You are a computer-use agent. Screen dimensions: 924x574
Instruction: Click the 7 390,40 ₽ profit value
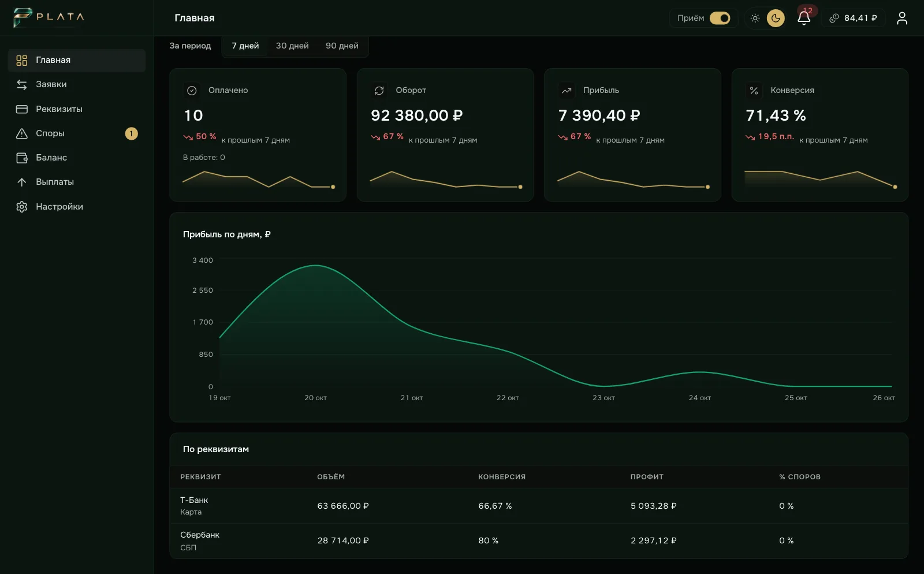point(599,115)
